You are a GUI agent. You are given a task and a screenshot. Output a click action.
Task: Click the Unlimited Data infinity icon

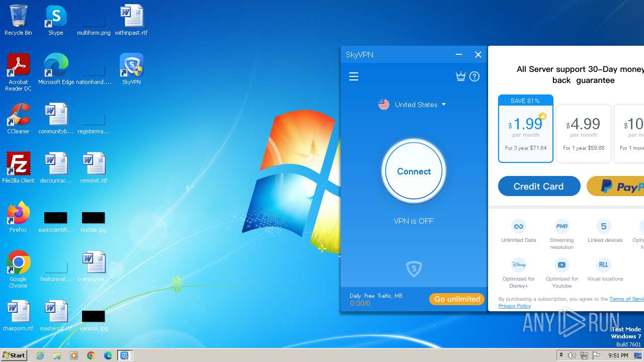[518, 226]
